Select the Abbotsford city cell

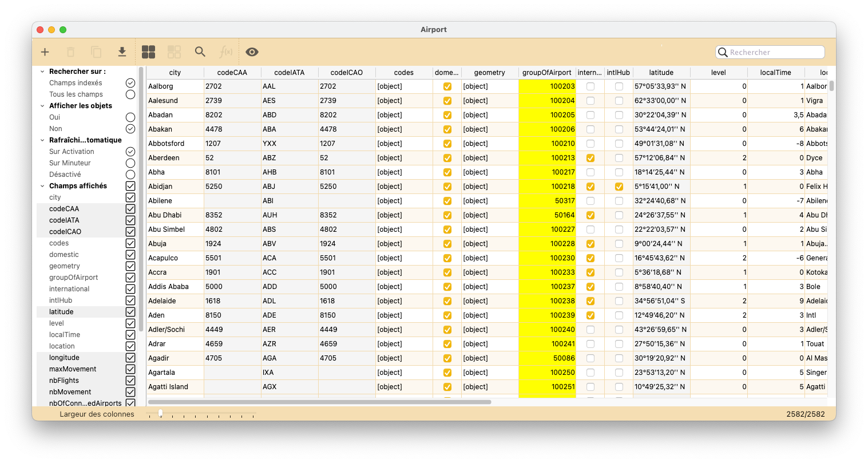pos(175,144)
